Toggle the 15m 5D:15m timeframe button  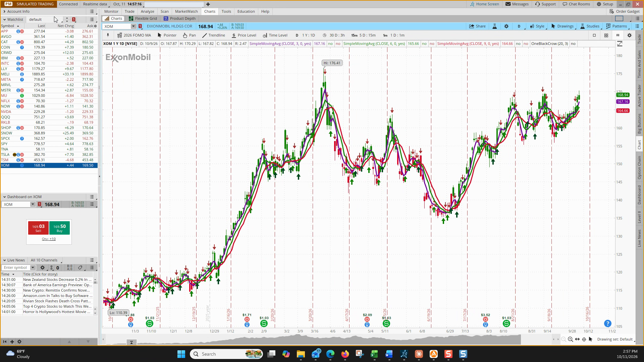tap(364, 35)
